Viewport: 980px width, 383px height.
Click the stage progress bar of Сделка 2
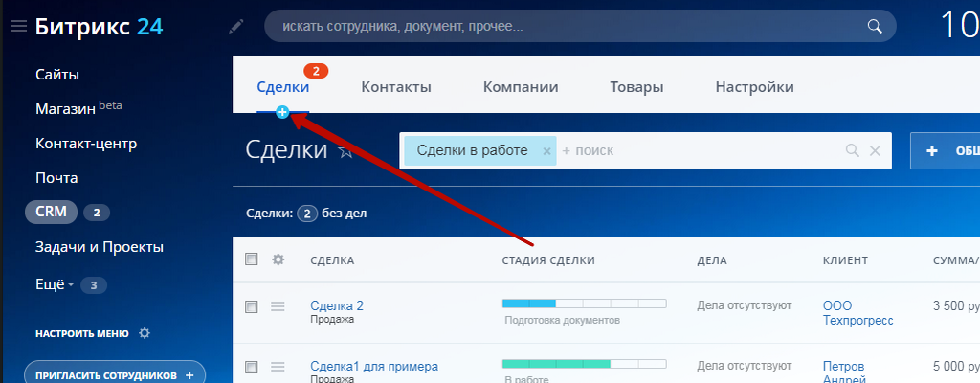click(585, 304)
